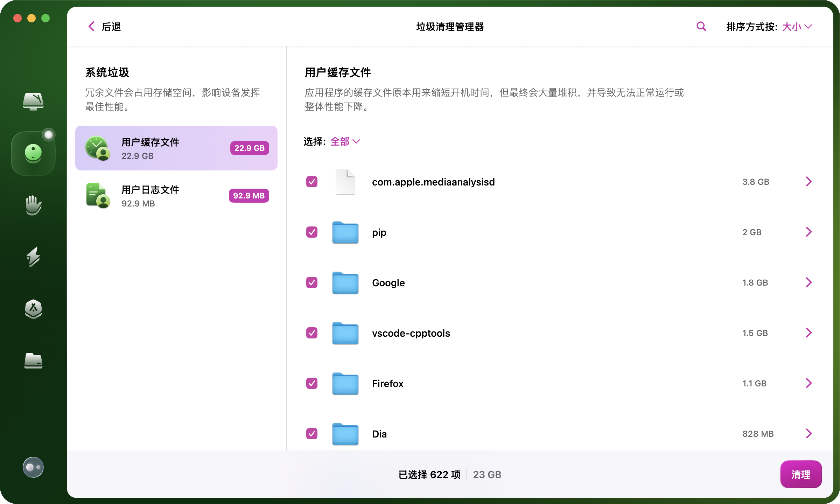Click the 后退 back button
840x504 pixels.
pos(104,27)
